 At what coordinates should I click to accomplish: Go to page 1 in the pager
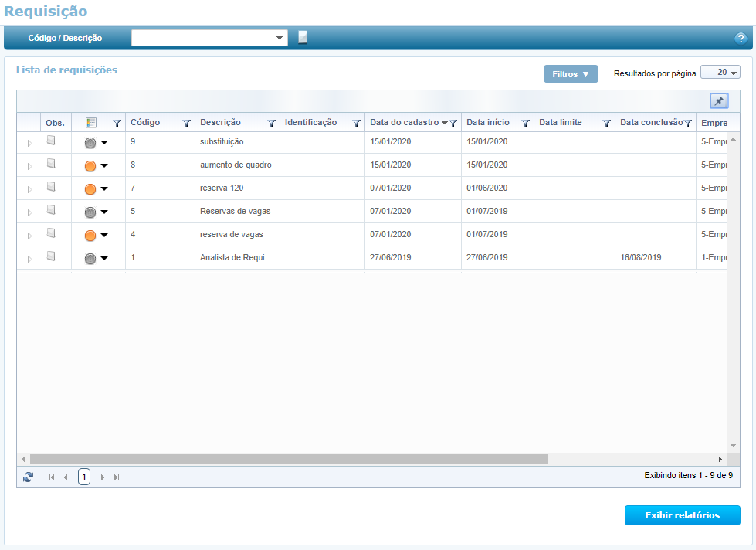tap(84, 477)
